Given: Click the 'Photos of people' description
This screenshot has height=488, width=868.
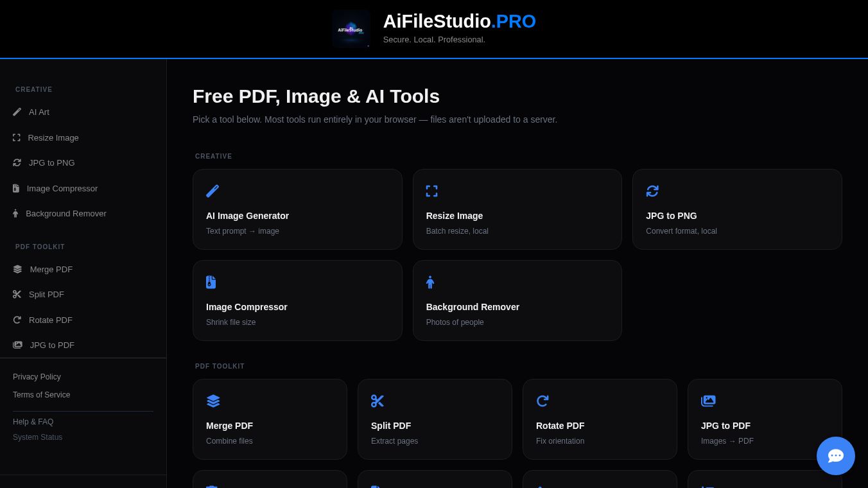Looking at the screenshot, I should coord(455,322).
